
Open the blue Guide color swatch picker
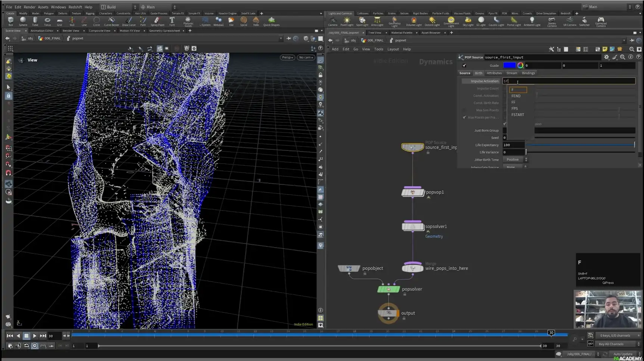coord(510,65)
